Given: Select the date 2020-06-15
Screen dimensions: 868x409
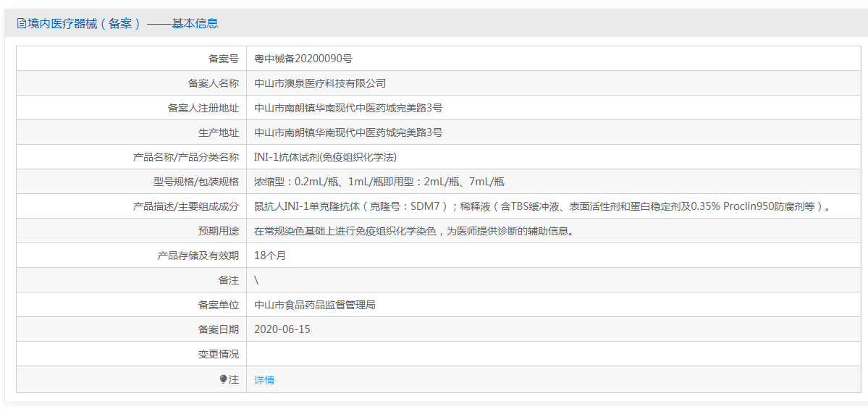Looking at the screenshot, I should 282,329.
